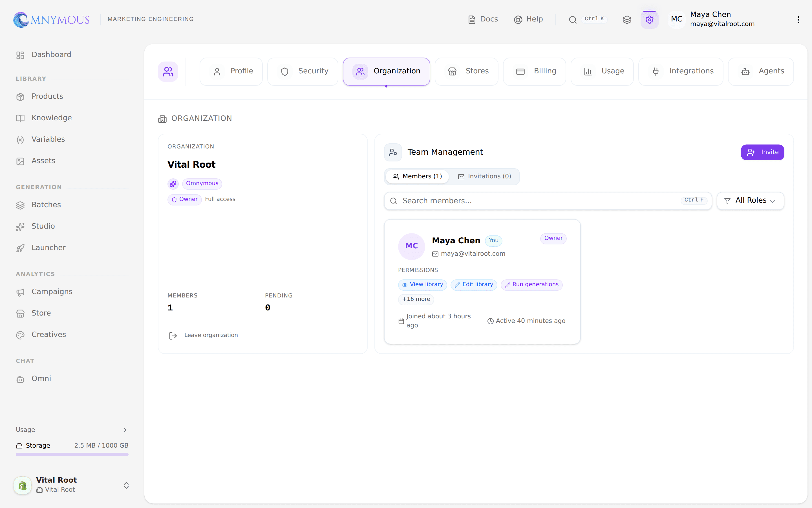Switch to the Agents tab
The height and width of the screenshot is (508, 812).
coord(761,72)
